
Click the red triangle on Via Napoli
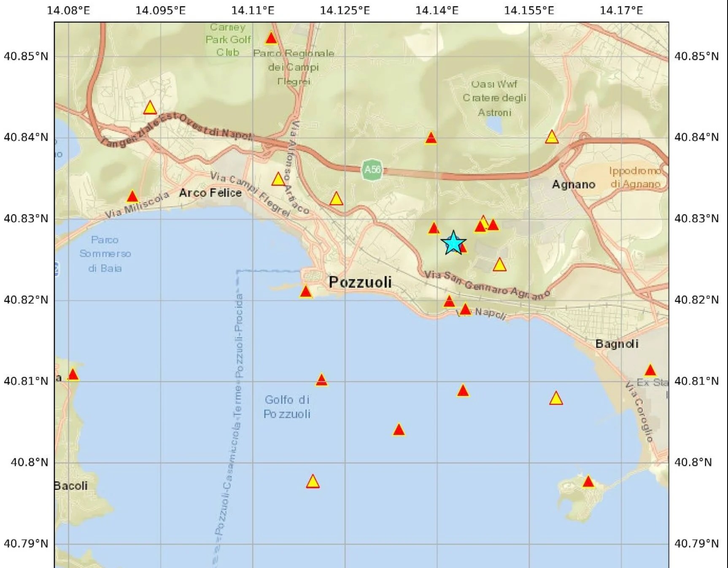tap(465, 310)
